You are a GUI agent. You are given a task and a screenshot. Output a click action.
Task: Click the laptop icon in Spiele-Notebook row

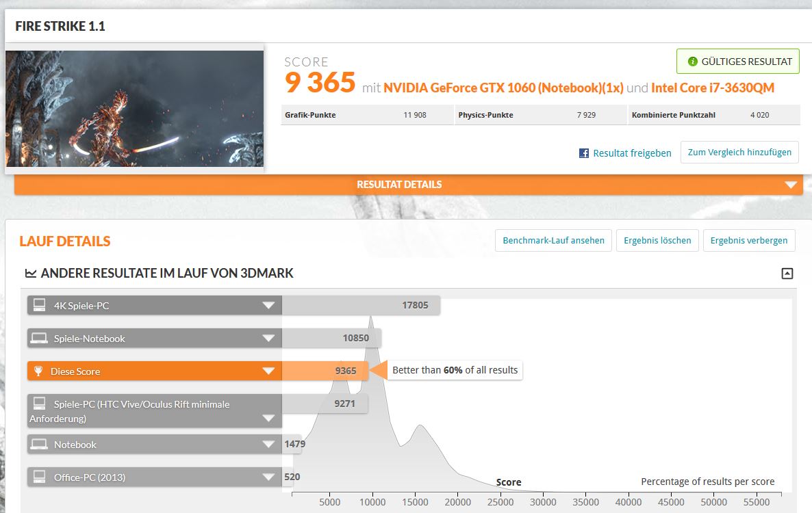pyautogui.click(x=40, y=338)
